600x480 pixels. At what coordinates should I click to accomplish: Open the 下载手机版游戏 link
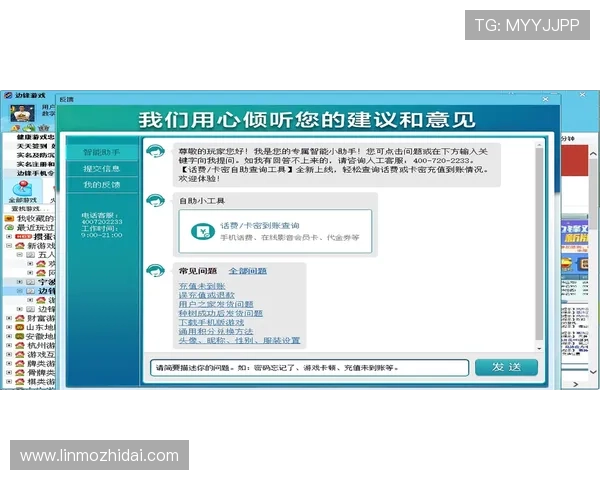coord(211,322)
